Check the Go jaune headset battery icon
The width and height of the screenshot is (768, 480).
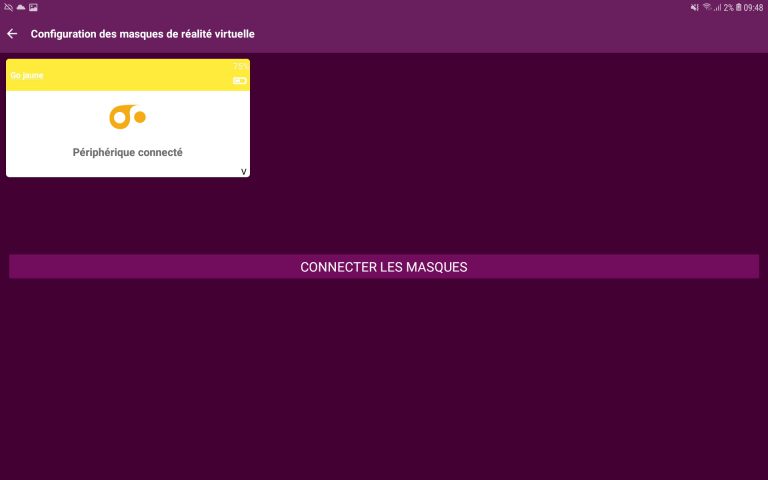click(240, 80)
